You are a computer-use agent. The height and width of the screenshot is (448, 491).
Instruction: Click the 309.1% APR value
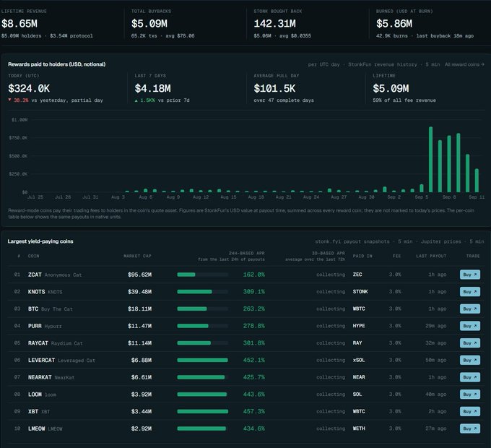(x=254, y=292)
